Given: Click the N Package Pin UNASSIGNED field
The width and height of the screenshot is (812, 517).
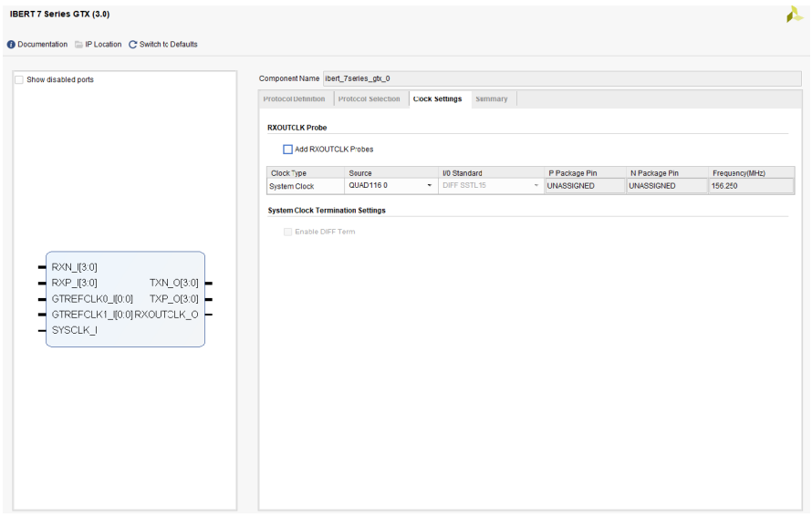Looking at the screenshot, I should (x=667, y=186).
